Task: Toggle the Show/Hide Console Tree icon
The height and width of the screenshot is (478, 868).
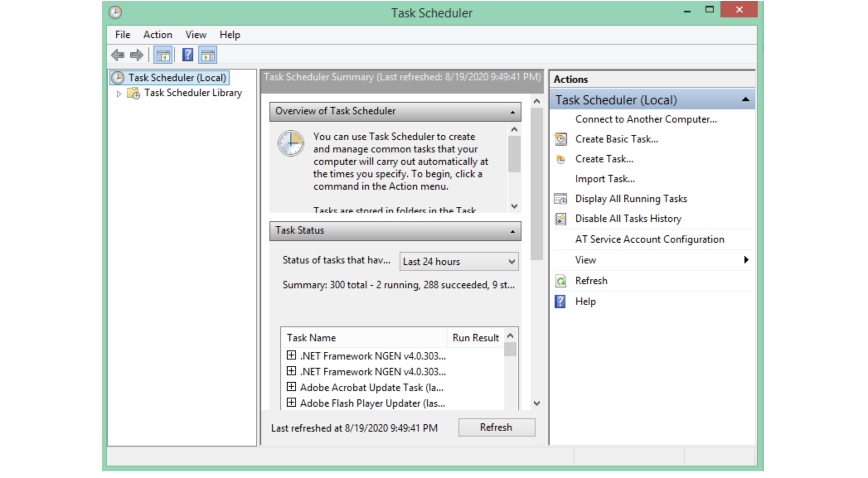Action: click(x=163, y=55)
